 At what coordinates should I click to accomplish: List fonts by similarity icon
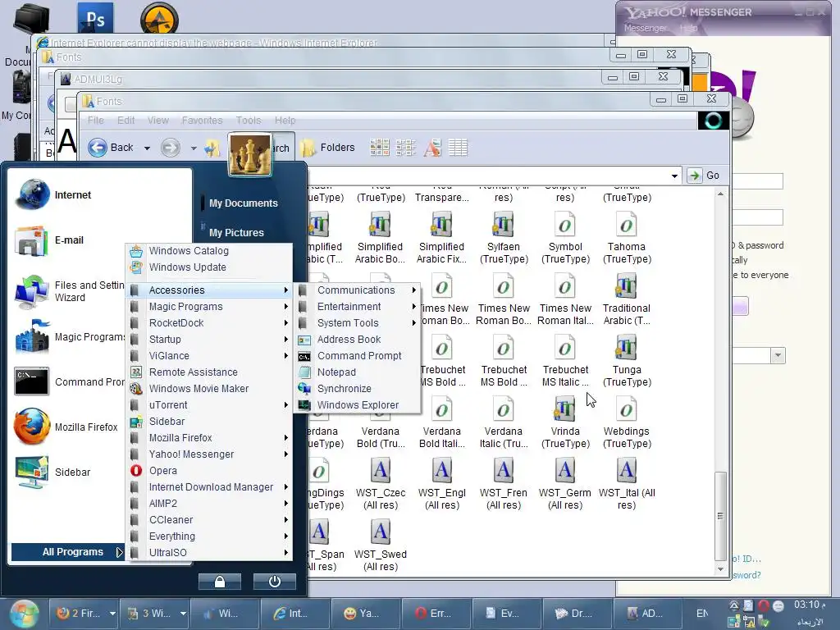click(x=431, y=148)
